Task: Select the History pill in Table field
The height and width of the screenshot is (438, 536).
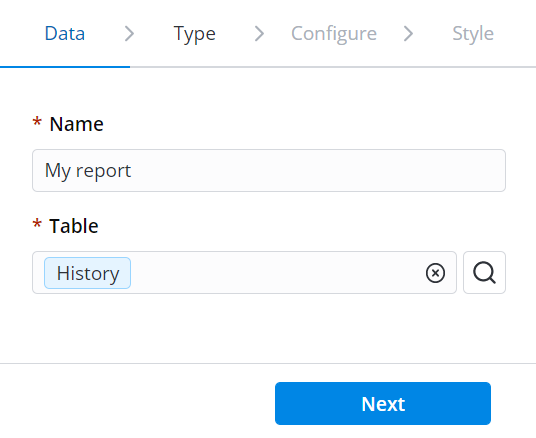Action: click(88, 273)
